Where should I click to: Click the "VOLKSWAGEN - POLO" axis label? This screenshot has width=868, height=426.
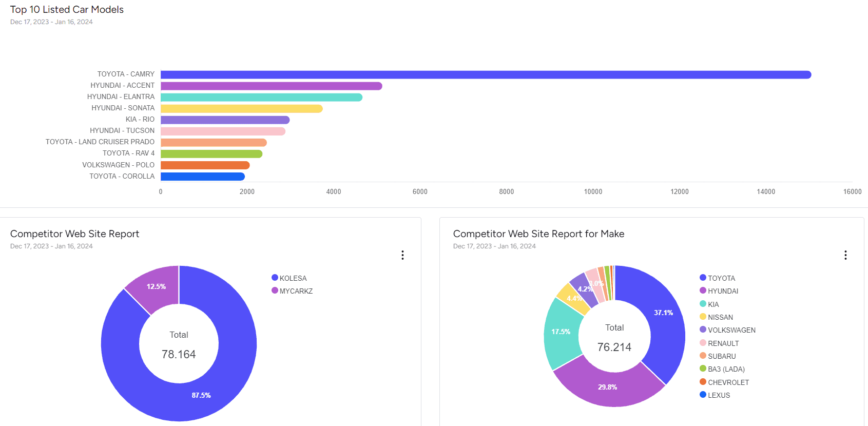pos(118,165)
